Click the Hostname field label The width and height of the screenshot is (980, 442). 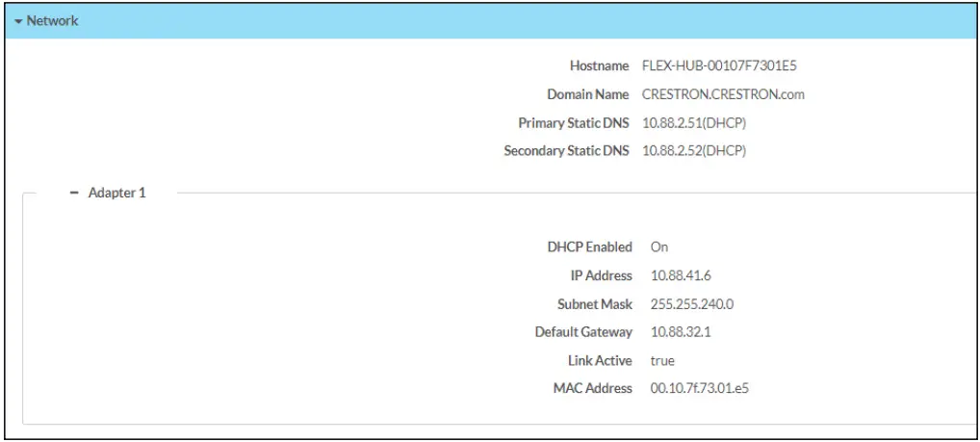pyautogui.click(x=599, y=66)
